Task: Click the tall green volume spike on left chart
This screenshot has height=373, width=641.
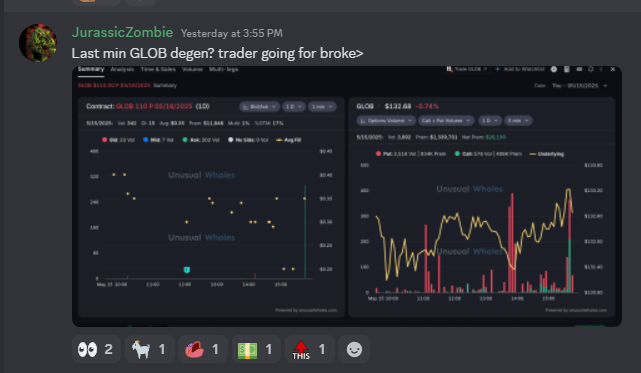Action: coord(305,232)
